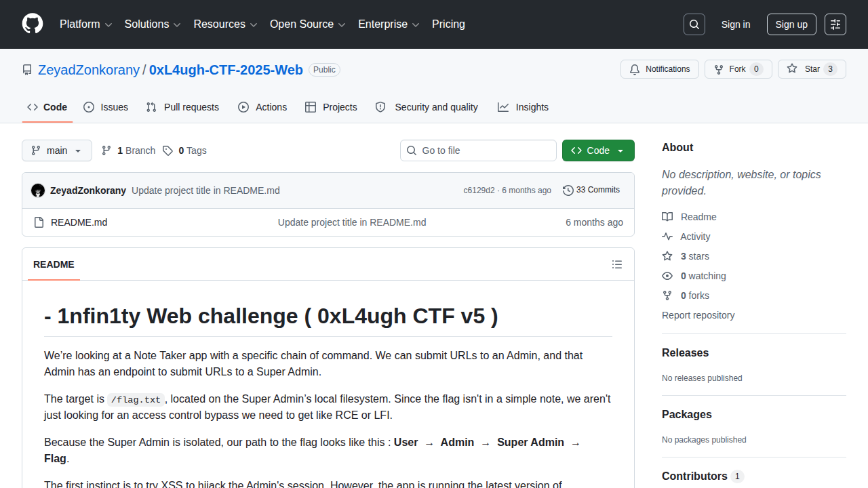The width and height of the screenshot is (868, 488).
Task: Expand the Platform menu
Action: [x=85, y=24]
